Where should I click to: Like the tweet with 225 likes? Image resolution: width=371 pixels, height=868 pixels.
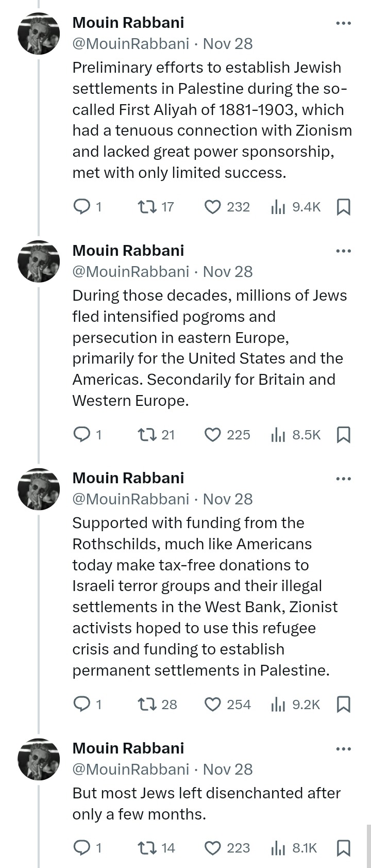213,435
